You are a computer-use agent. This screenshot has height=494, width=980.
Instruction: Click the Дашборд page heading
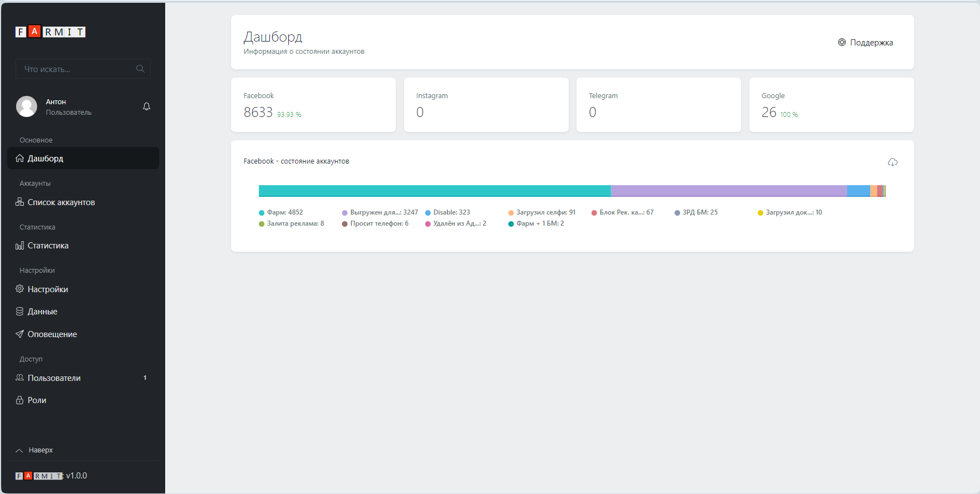(273, 37)
